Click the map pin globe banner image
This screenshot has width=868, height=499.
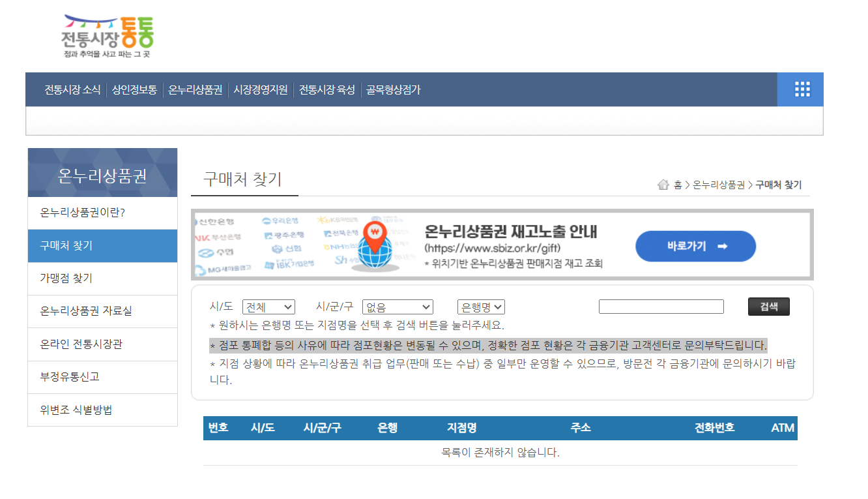tap(374, 245)
